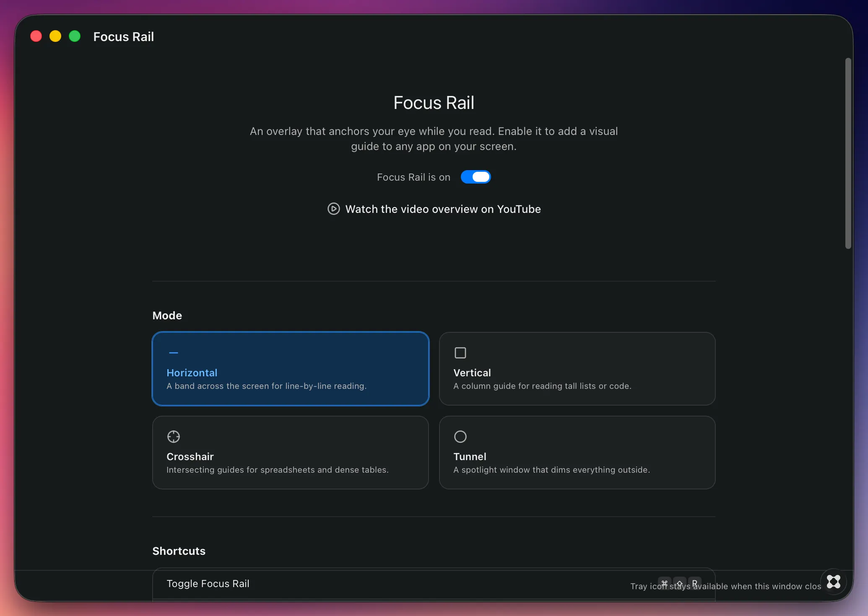
Task: Pick the Crosshair mode card
Action: 291,453
